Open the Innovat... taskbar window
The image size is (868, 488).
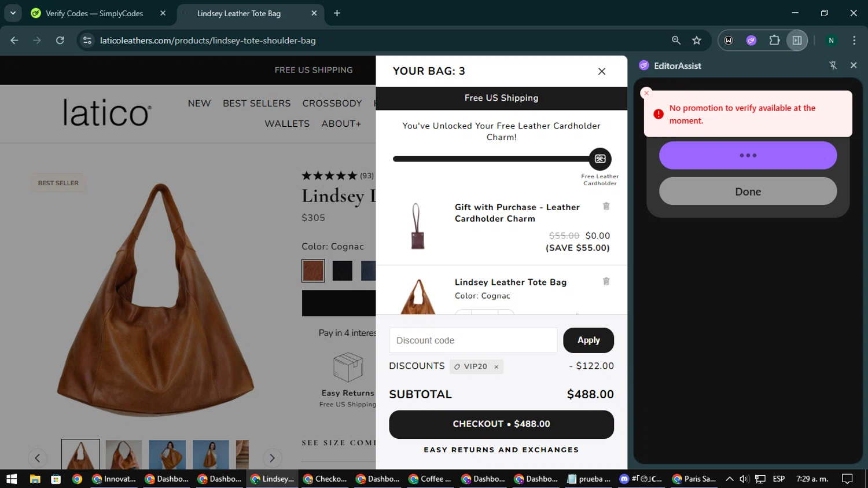114,479
